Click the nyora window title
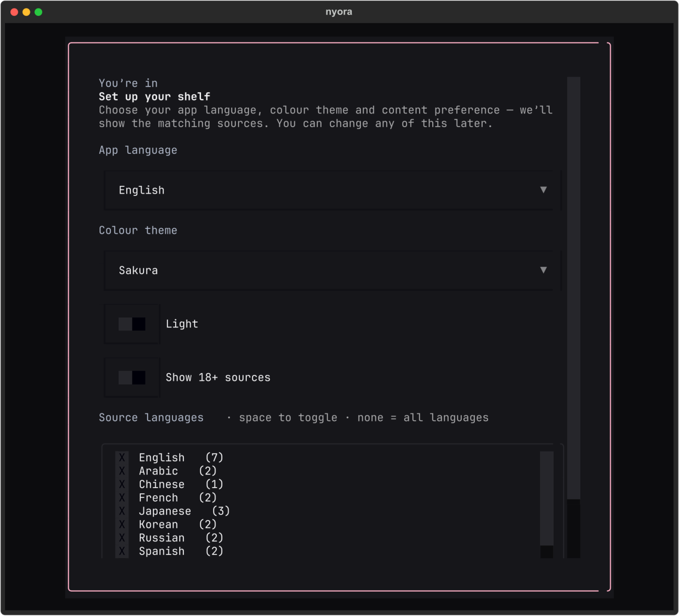Image resolution: width=679 pixels, height=616 pixels. click(x=339, y=12)
